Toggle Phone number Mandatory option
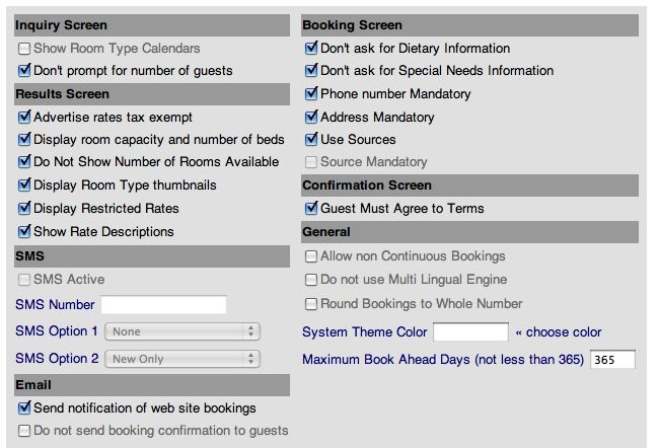This screenshot has height=448, width=659. tap(311, 94)
